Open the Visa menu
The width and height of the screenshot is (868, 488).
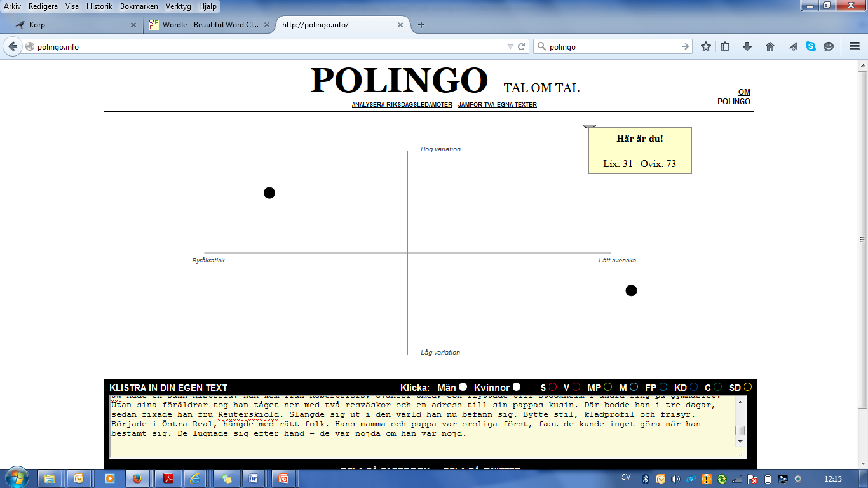72,6
